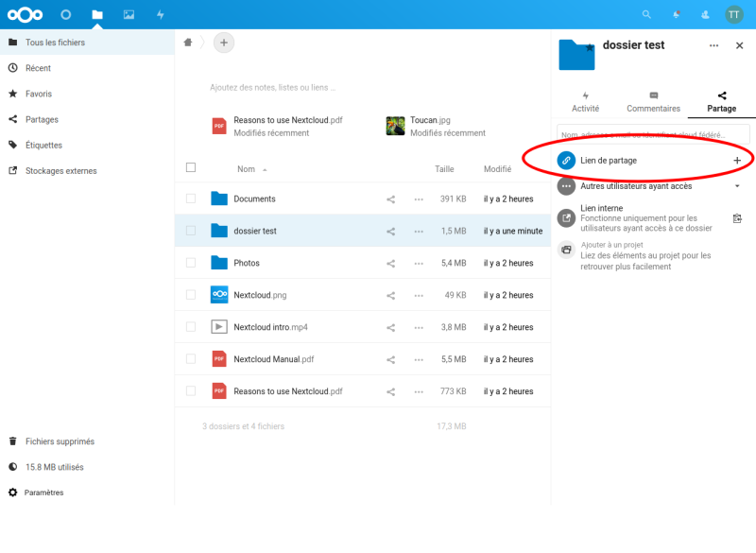756x553 pixels.
Task: Open Paramètres at bottom of sidebar
Action: (x=43, y=493)
